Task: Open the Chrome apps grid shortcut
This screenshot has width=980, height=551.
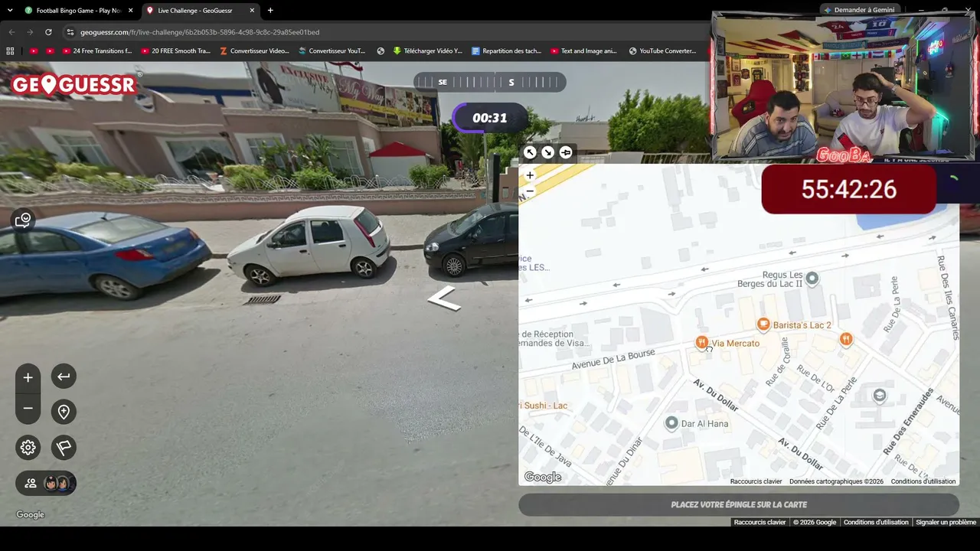Action: [x=10, y=51]
